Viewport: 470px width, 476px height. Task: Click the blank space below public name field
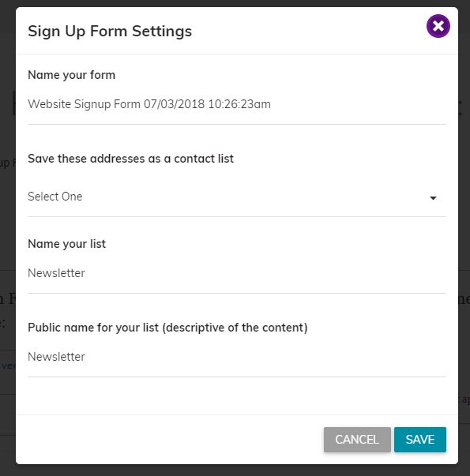237,395
